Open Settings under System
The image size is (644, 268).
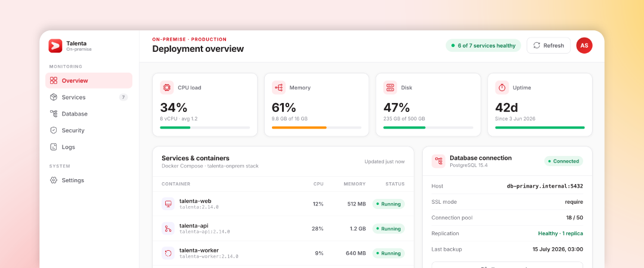89,180
